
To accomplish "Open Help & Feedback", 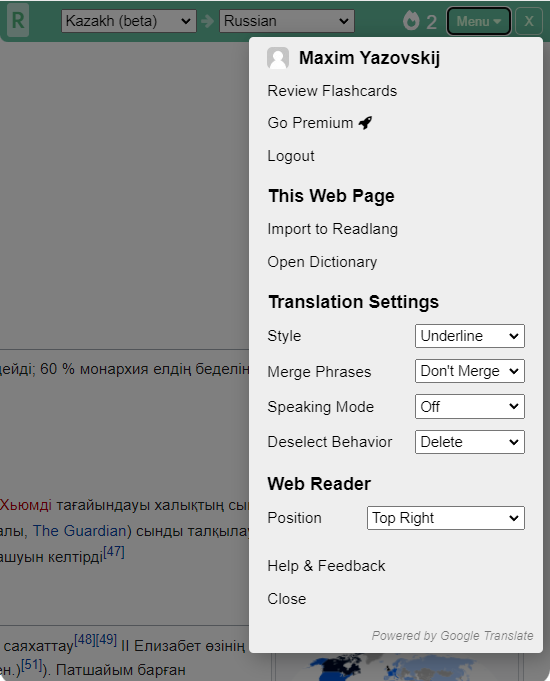I will coord(326,566).
